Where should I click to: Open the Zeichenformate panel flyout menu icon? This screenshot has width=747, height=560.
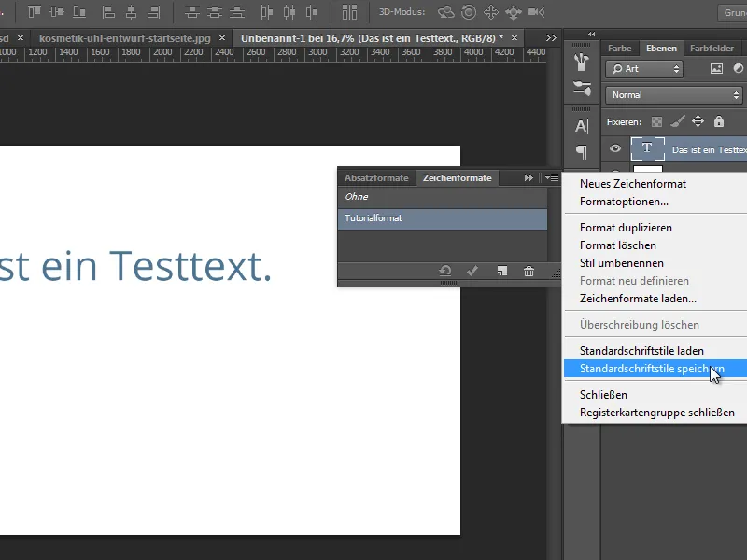tap(552, 177)
